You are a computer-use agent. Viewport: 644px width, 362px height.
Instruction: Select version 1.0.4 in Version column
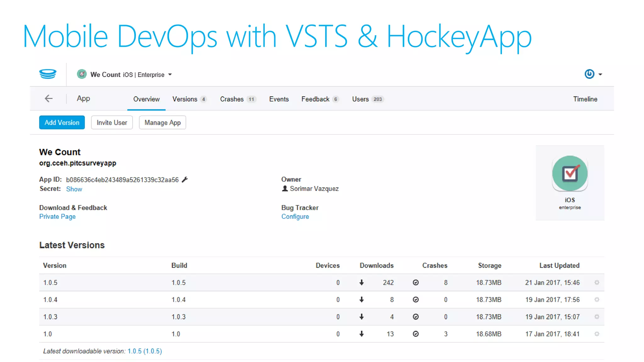(50, 299)
